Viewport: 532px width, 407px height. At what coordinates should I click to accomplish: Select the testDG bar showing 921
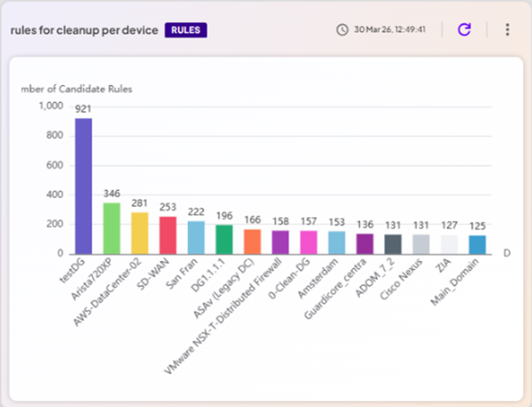pos(84,186)
